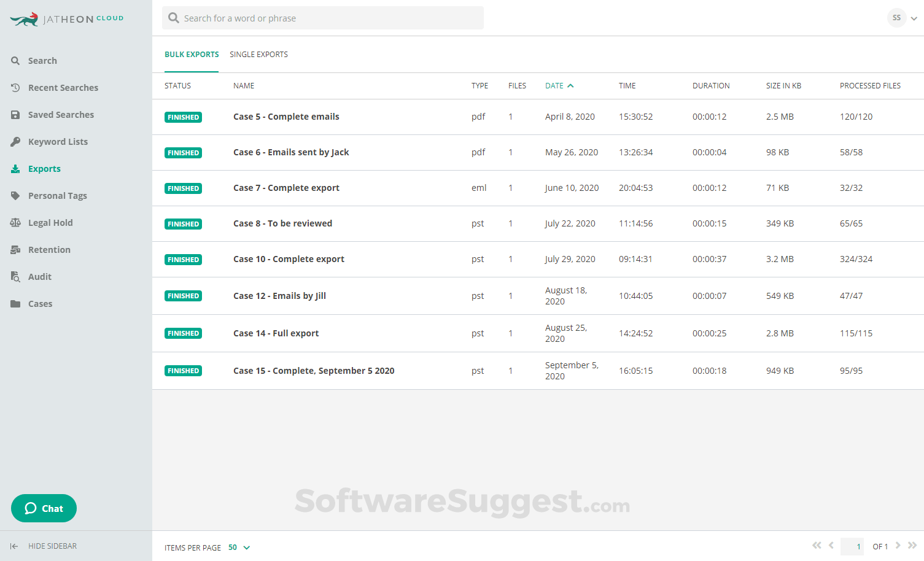Navigate to Legal Hold

coord(51,222)
